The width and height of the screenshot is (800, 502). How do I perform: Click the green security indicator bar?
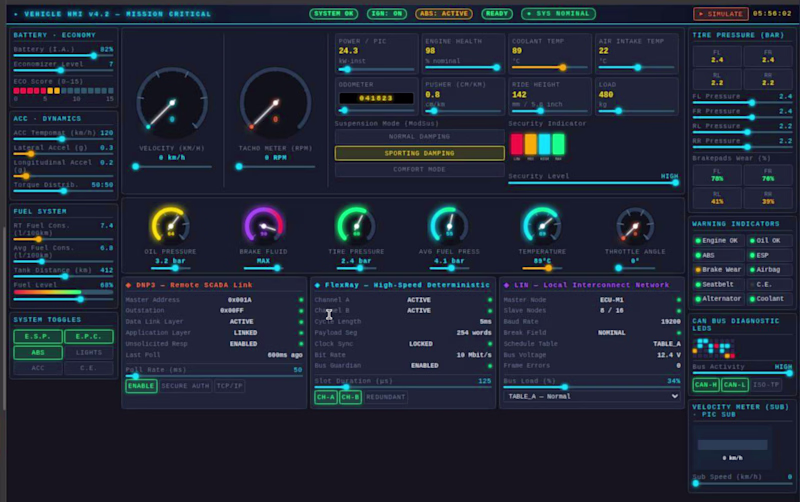tap(558, 144)
